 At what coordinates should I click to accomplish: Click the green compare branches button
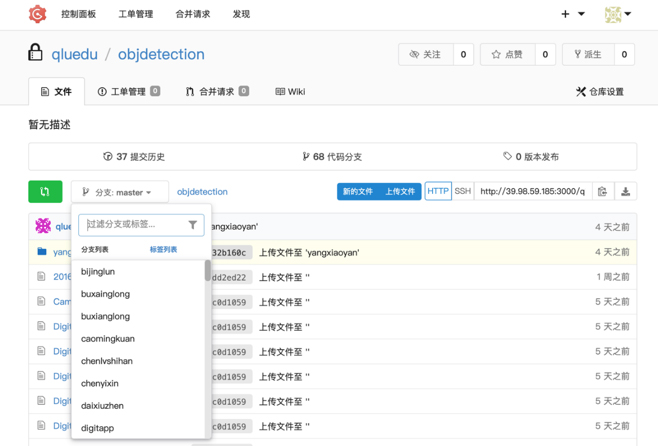click(x=45, y=192)
